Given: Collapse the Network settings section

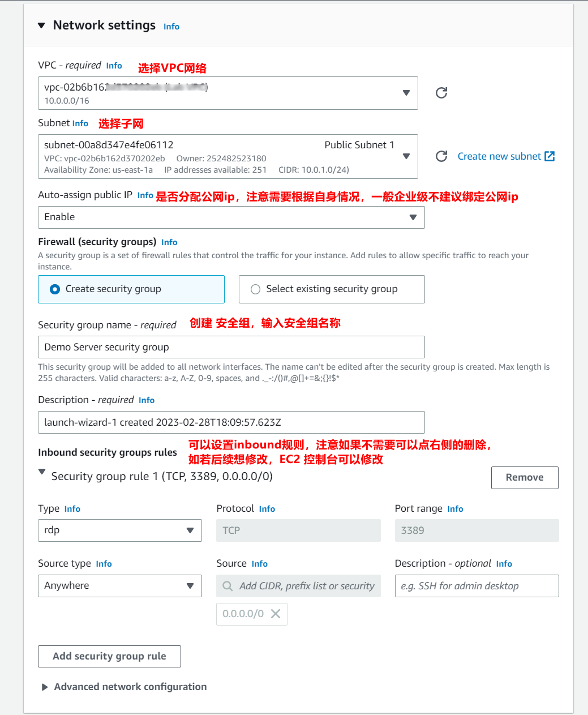Looking at the screenshot, I should (41, 25).
